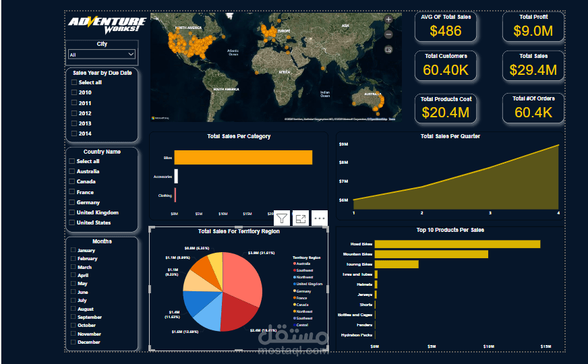
Task: Check United Kingdom in the Country Name slicer
Action: coord(72,212)
